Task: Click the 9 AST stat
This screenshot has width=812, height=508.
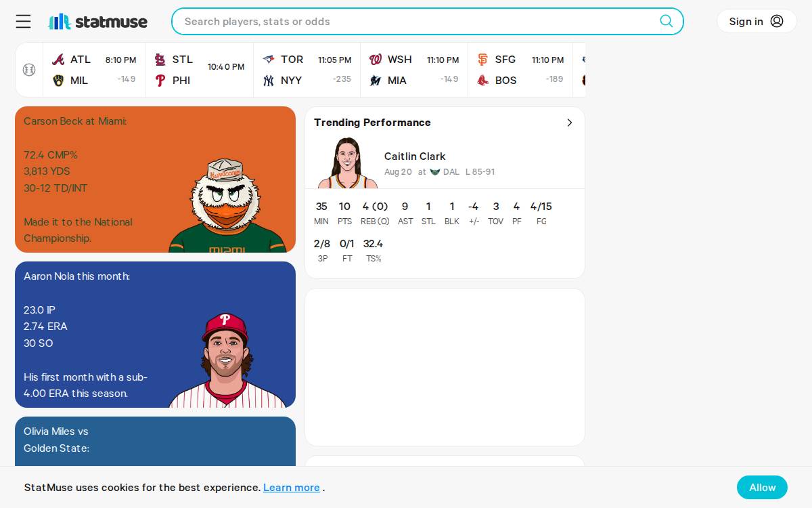Action: coord(405,213)
